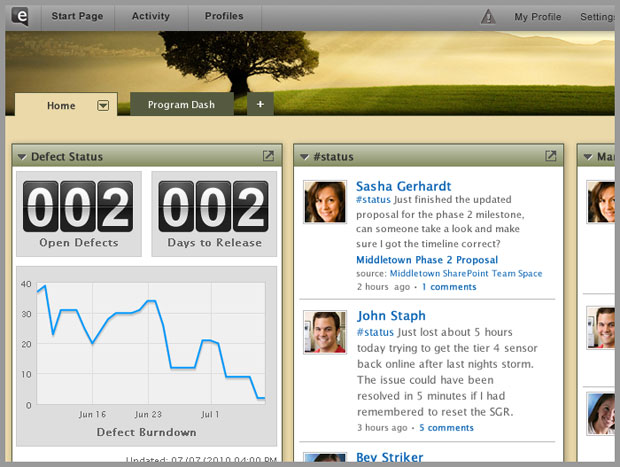Viewport: 620px width, 467px height.
Task: Click the Open Defects counter
Action: point(78,212)
